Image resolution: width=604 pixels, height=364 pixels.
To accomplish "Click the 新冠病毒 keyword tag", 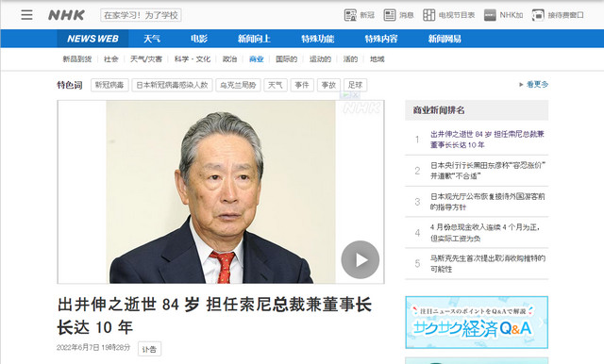I will click(x=109, y=85).
